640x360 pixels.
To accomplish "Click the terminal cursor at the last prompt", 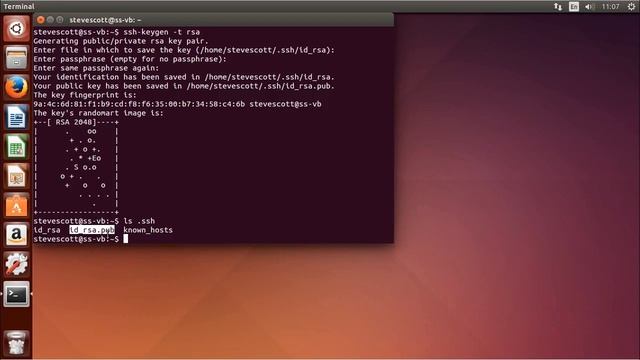I will tap(126, 239).
